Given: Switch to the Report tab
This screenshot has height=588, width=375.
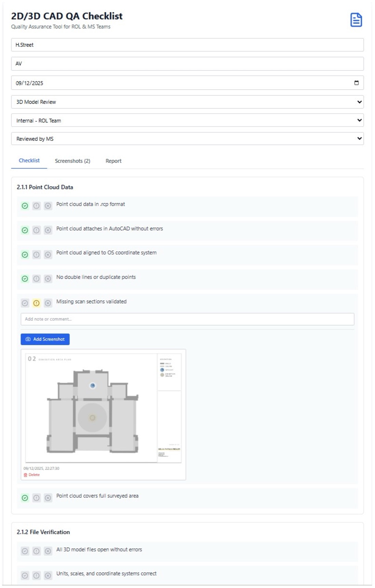Looking at the screenshot, I should click(x=113, y=161).
